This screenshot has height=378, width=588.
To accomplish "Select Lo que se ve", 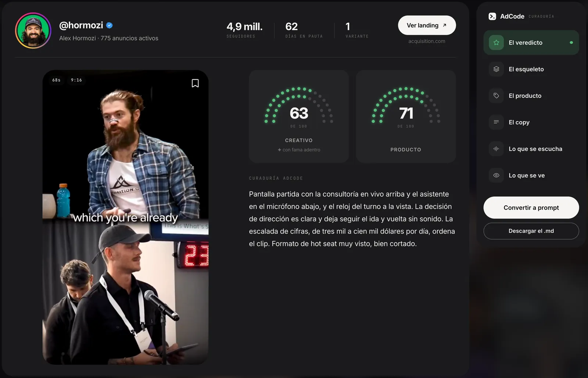I will point(531,175).
